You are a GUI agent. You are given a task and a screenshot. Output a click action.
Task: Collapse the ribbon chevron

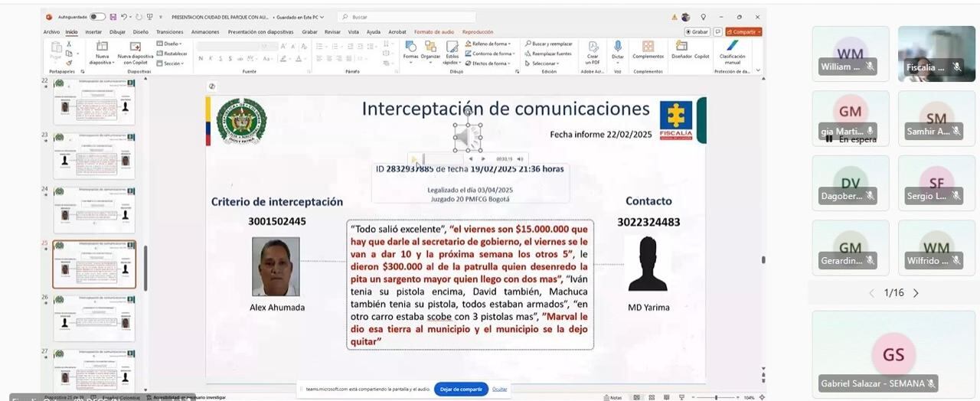point(758,71)
